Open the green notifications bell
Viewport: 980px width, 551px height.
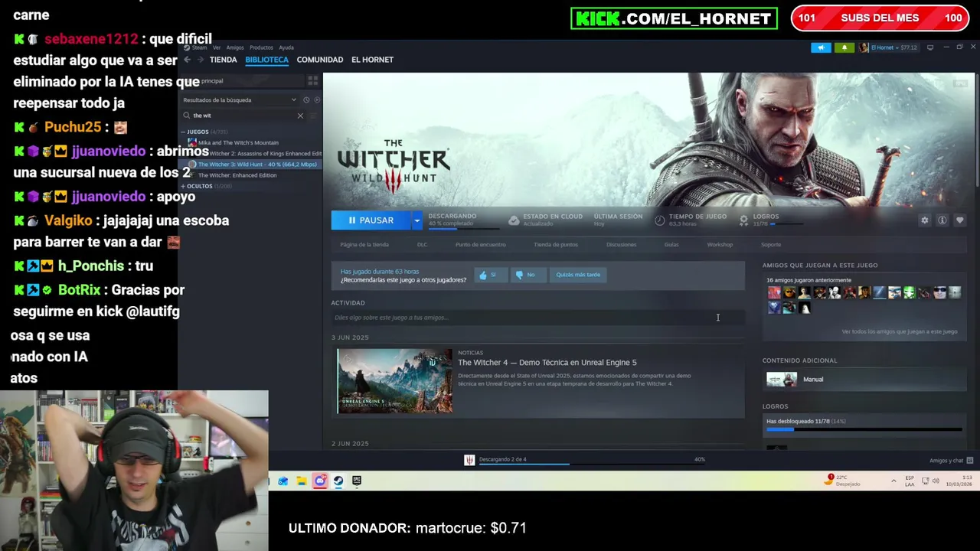coord(844,47)
